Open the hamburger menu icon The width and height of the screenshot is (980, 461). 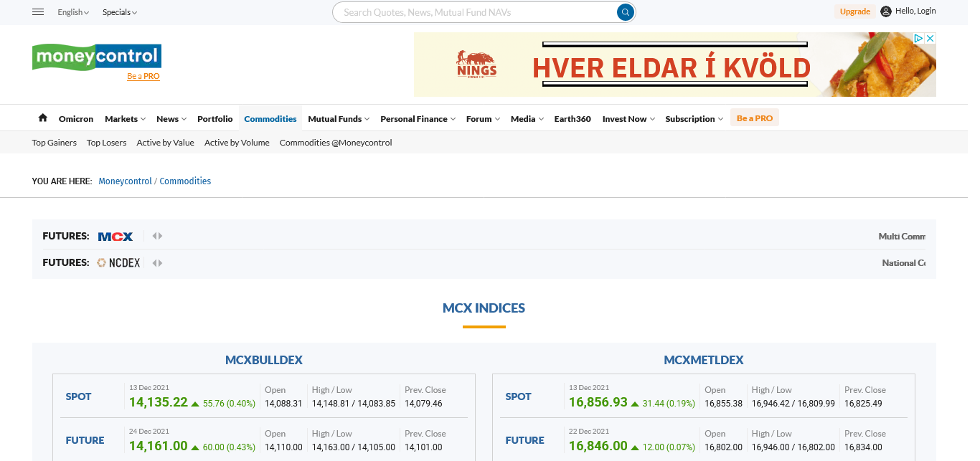pyautogui.click(x=39, y=12)
